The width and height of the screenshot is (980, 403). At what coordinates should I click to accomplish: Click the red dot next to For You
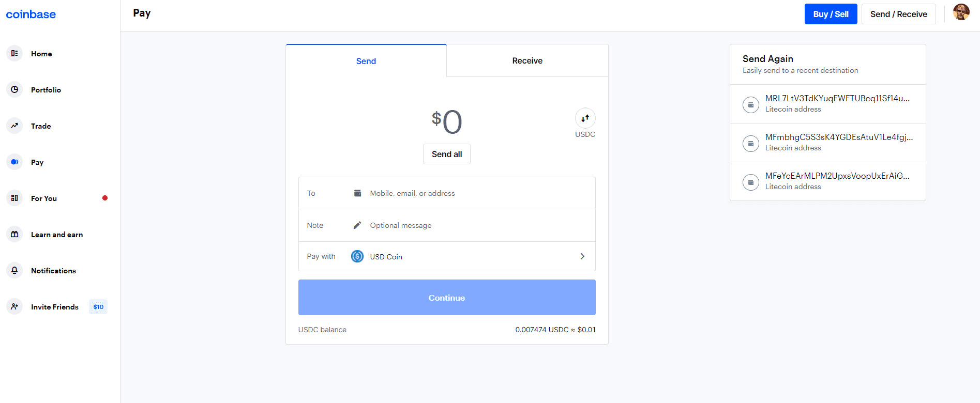105,198
